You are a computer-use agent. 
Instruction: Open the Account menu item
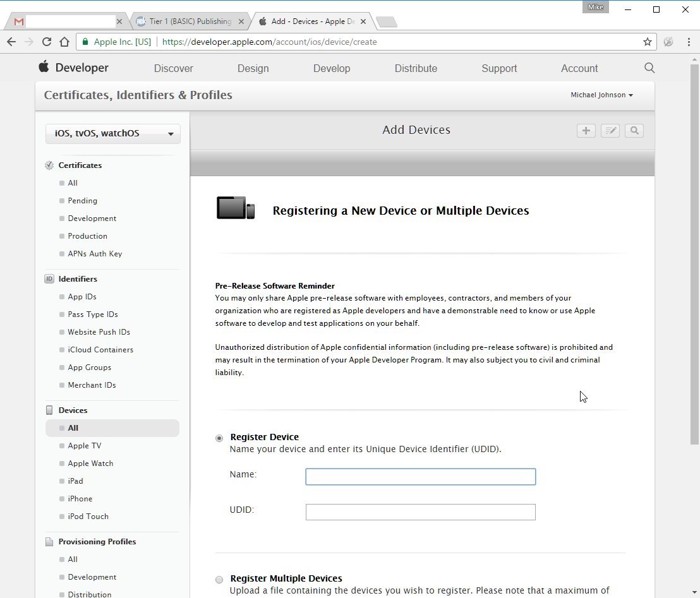[x=579, y=68]
